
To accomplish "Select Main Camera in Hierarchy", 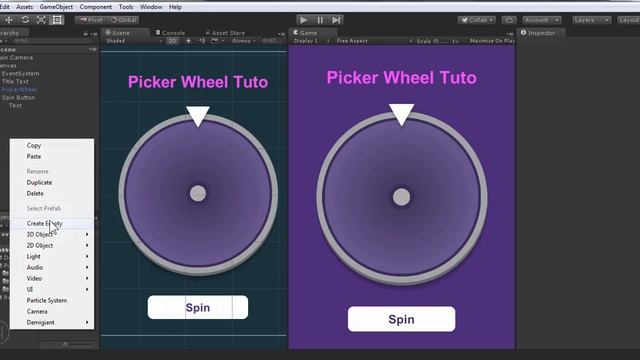I will (16, 58).
